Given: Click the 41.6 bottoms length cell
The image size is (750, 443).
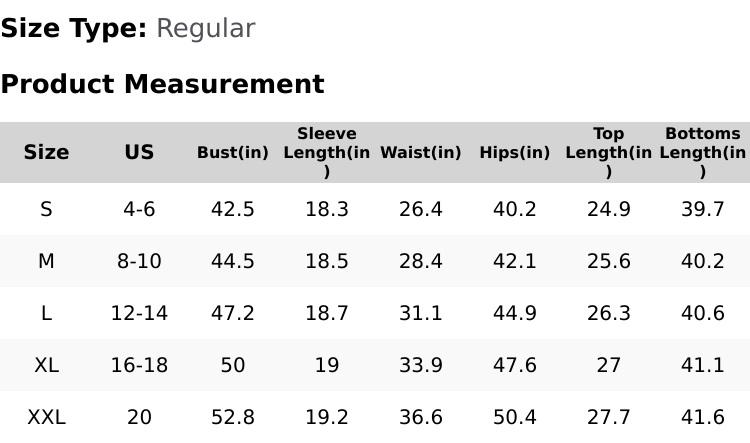Looking at the screenshot, I should (x=703, y=417).
